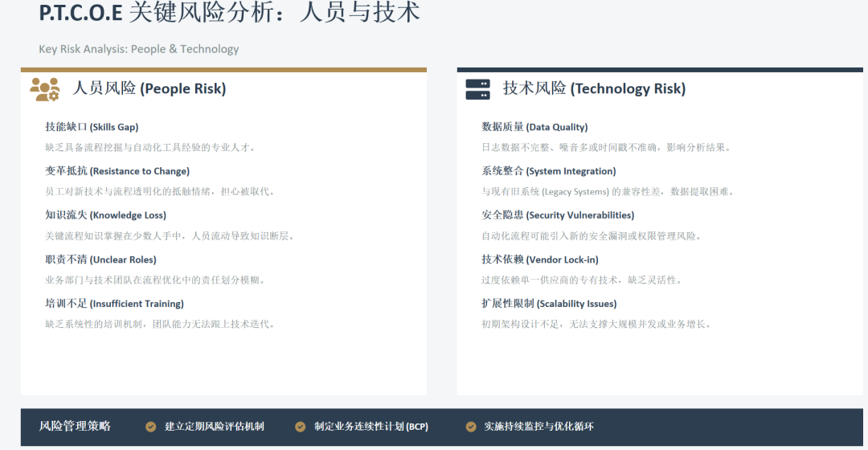Viewport: 868px width, 450px height.
Task: Click the 建立定期风险评估机制 footer text
Action: [215, 427]
